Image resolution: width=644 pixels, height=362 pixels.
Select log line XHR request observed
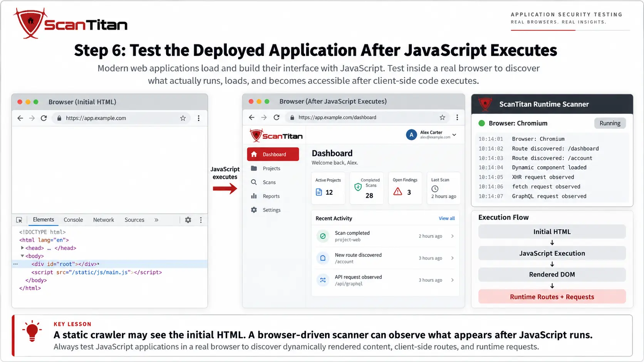(x=526, y=177)
